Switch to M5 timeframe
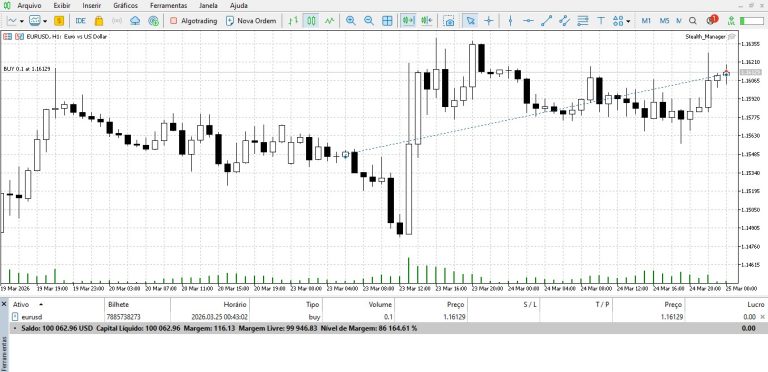Image resolution: width=768 pixels, height=372 pixels. coord(664,21)
